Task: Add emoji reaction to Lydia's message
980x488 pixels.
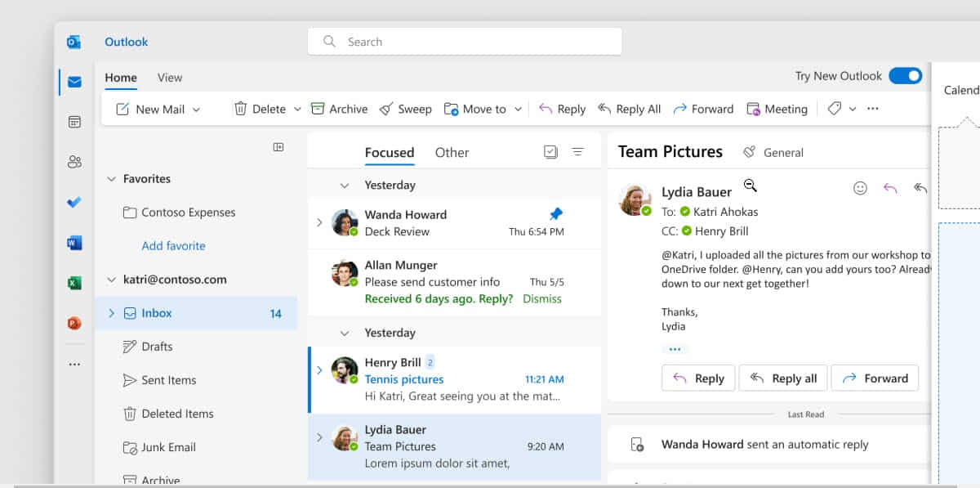Action: [860, 188]
